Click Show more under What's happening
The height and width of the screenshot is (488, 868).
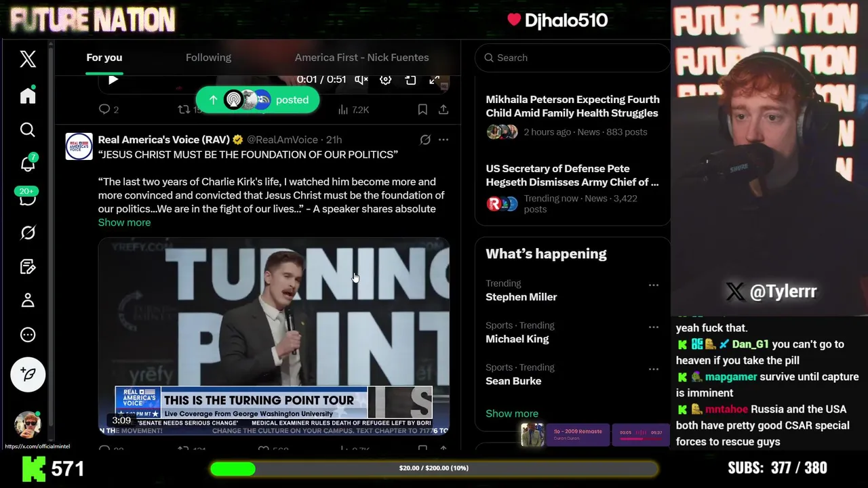pyautogui.click(x=512, y=413)
